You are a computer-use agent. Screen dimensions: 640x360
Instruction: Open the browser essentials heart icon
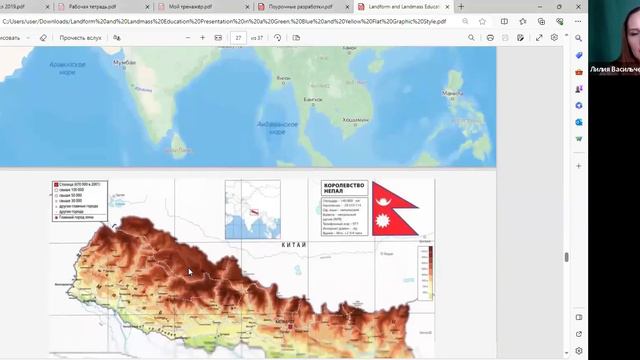(560, 21)
